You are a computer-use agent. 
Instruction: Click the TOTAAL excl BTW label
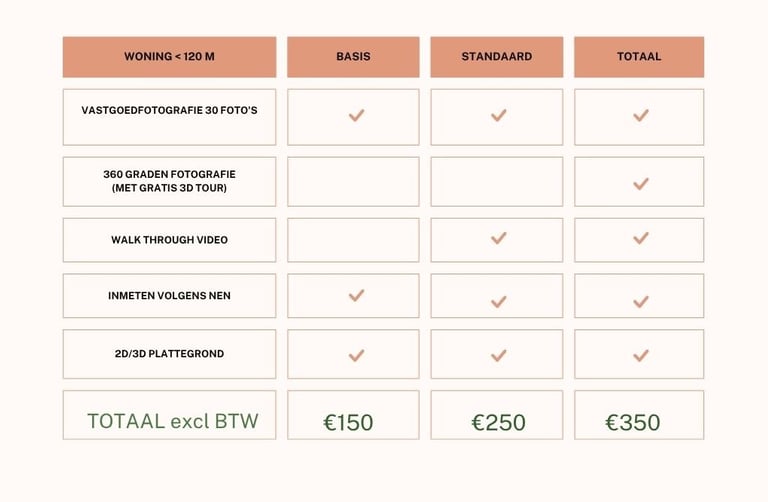[x=172, y=421]
